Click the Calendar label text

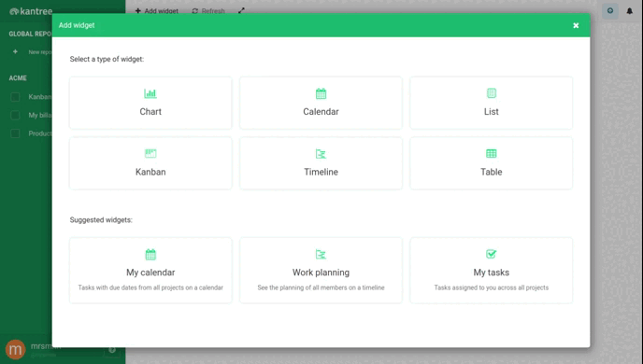(321, 111)
